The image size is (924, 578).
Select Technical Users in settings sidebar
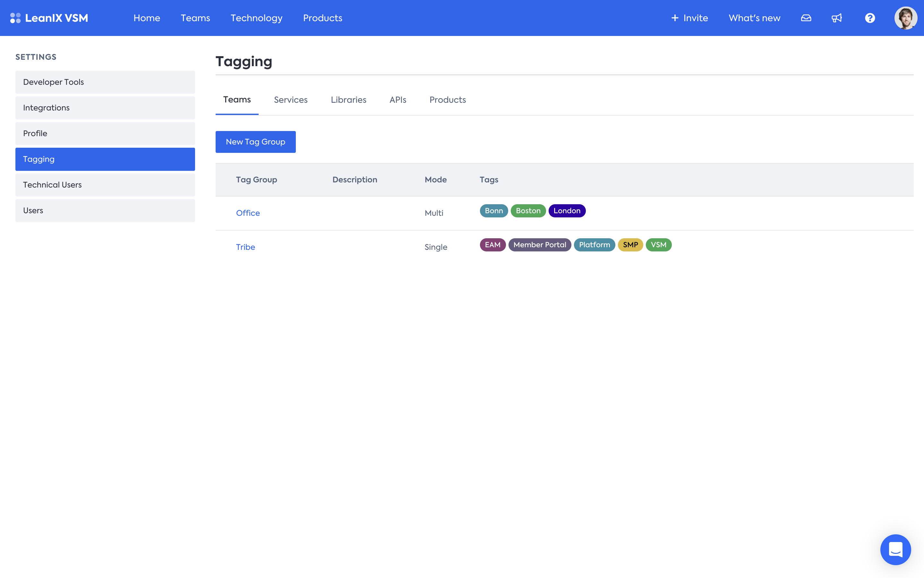tap(105, 185)
